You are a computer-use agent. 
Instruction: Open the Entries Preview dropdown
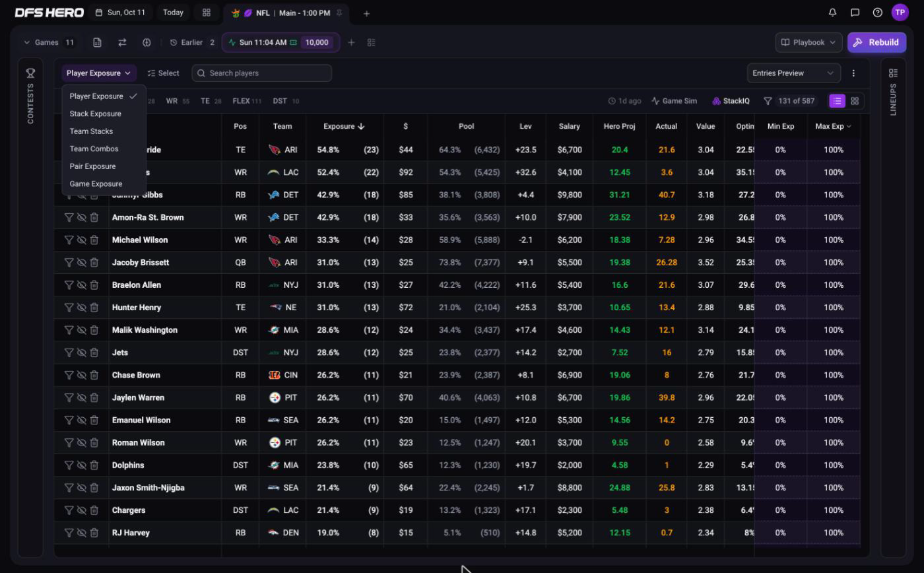tap(793, 73)
